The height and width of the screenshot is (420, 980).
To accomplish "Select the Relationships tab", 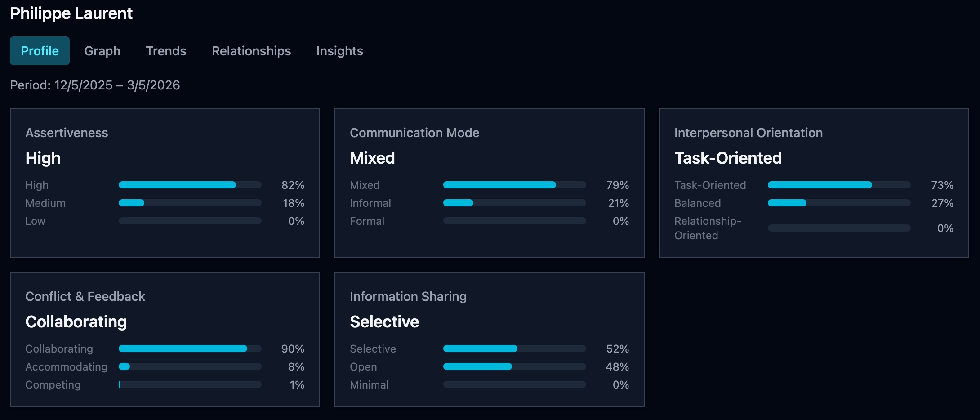I will (251, 51).
